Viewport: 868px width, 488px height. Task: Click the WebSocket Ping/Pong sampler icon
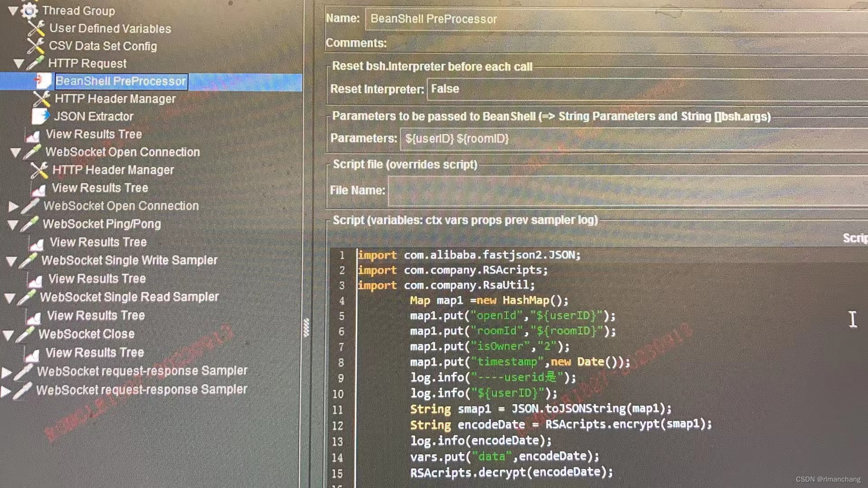[29, 224]
